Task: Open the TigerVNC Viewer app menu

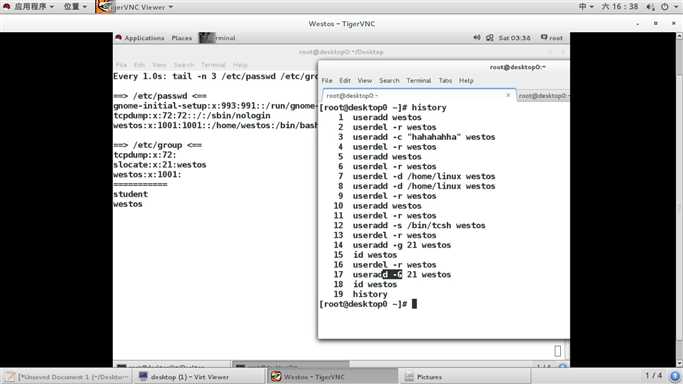Action: [135, 7]
